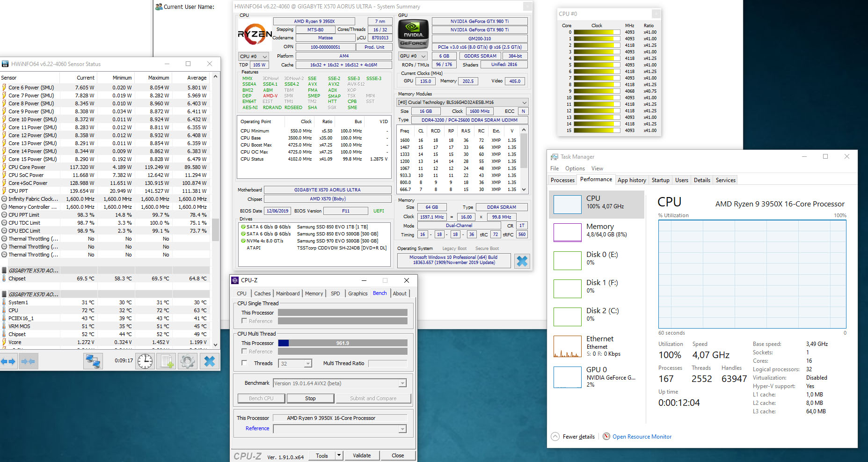Click the Submit and Compare button
This screenshot has width=868, height=462.
tap(373, 398)
